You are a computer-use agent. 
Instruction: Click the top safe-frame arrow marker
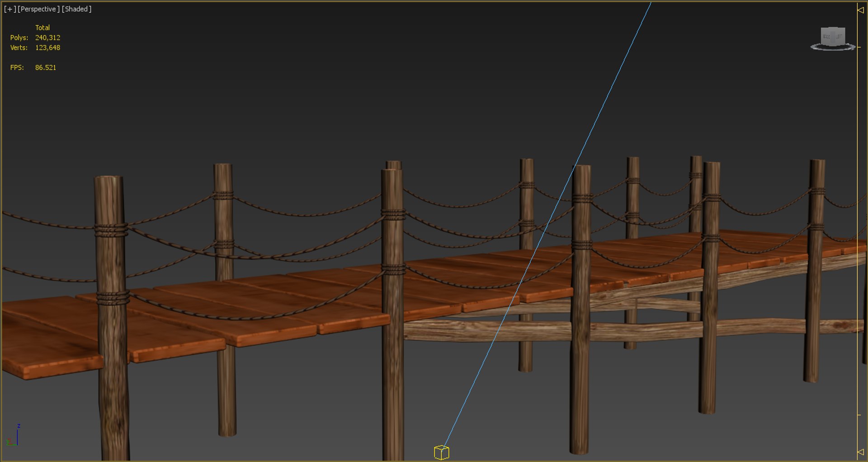[861, 10]
